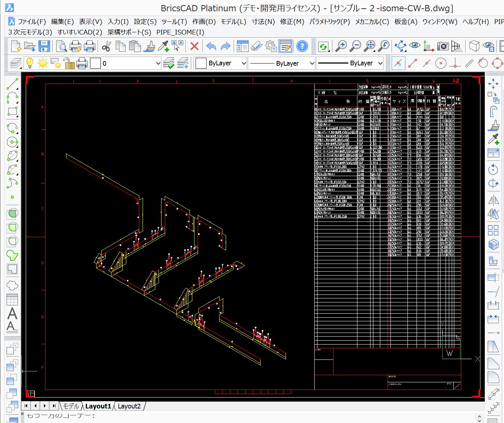Open the ByLayer linetype dropdown

click(x=312, y=63)
